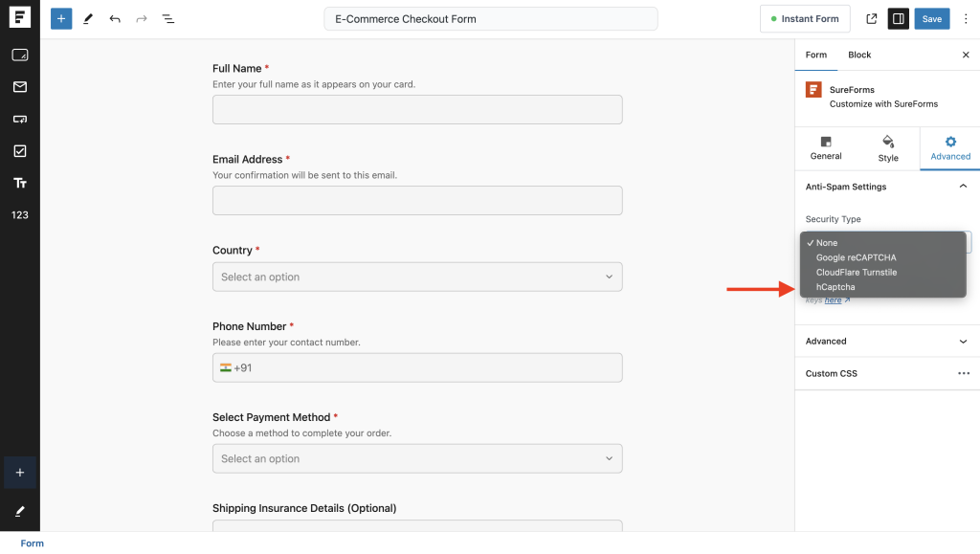The image size is (980, 554).
Task: Select the Tt text field icon
Action: pos(19,183)
